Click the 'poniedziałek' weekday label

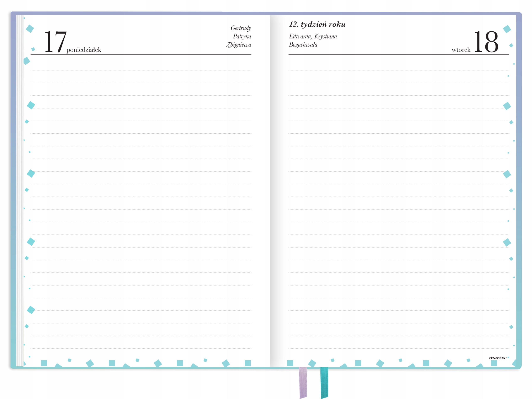(x=84, y=50)
